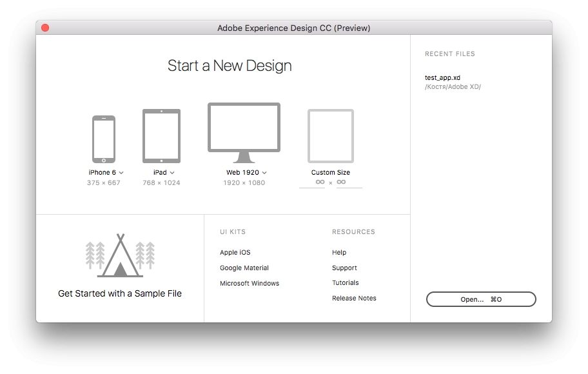Viewport: 588px width, 374px height.
Task: Open the Apple iOS UI kit
Action: pos(235,253)
